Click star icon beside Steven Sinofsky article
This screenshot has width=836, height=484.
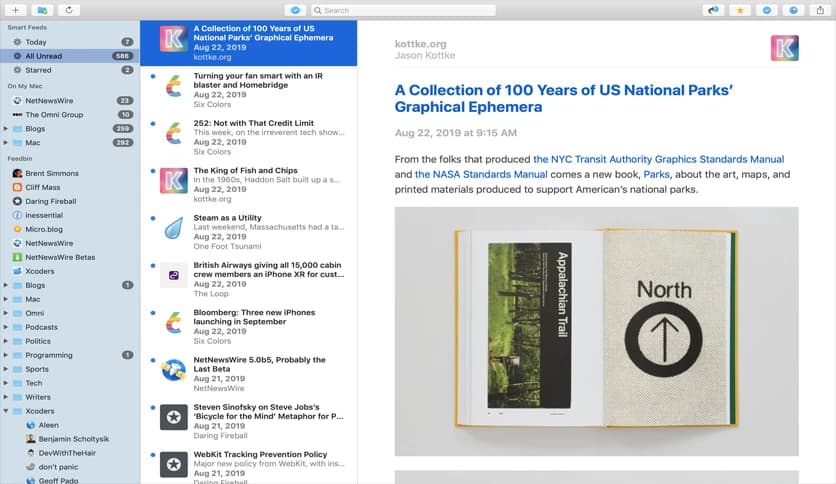pyautogui.click(x=174, y=417)
